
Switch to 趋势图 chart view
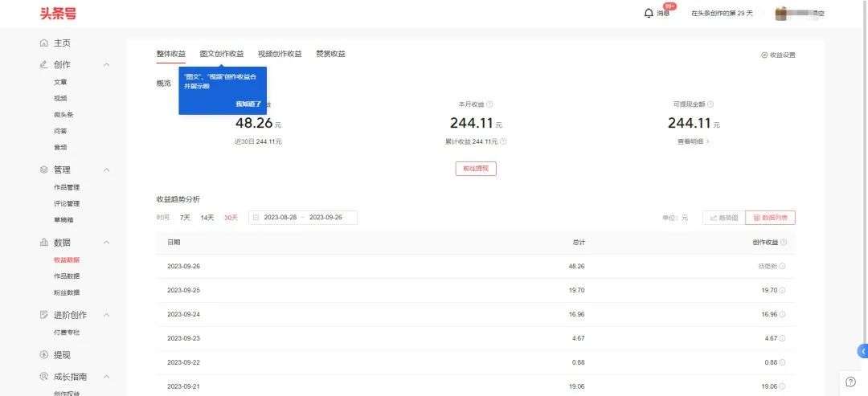pos(724,218)
